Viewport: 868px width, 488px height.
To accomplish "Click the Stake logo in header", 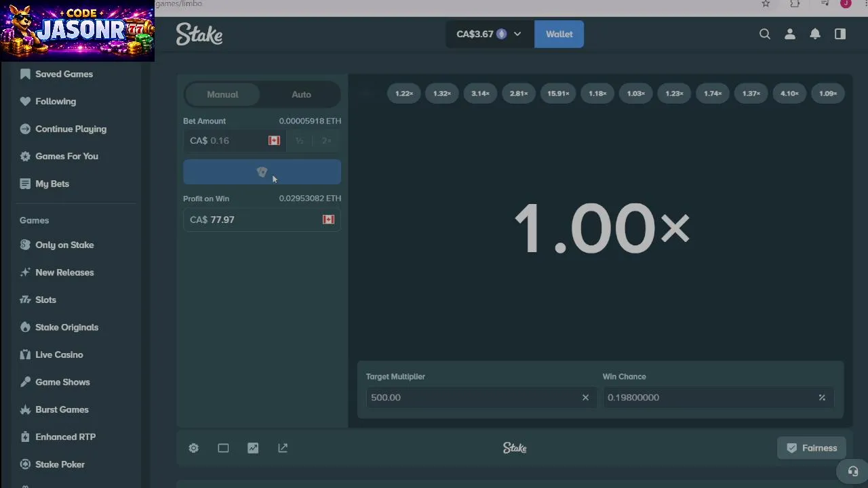I will tap(199, 34).
